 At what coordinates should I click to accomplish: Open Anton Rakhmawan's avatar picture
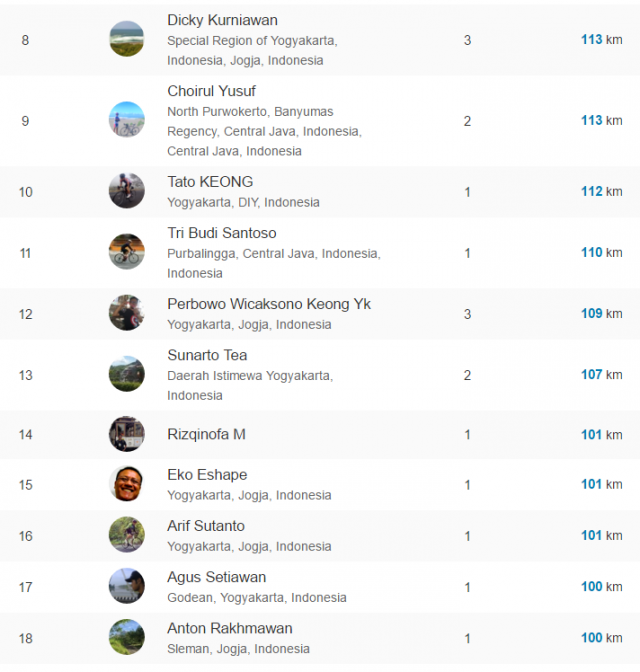pyautogui.click(x=127, y=637)
